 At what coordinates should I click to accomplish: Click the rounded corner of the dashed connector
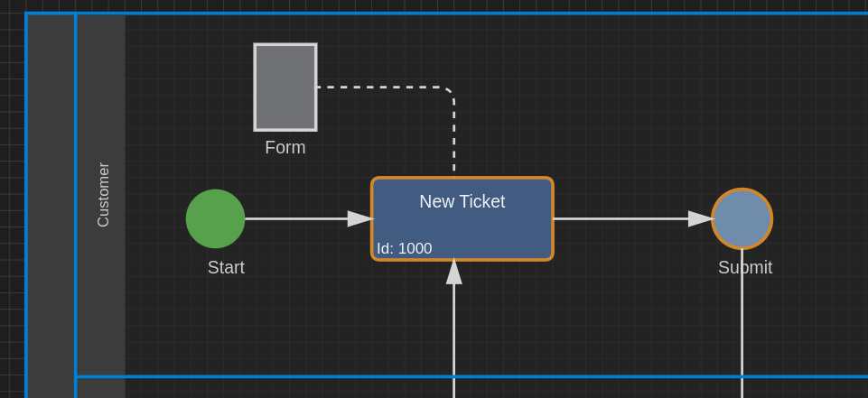450,92
